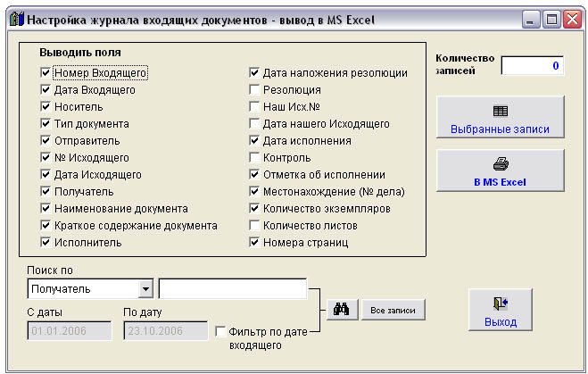Uncheck the Получатель field checkbox
This screenshot has height=374, width=588.
coord(46,191)
